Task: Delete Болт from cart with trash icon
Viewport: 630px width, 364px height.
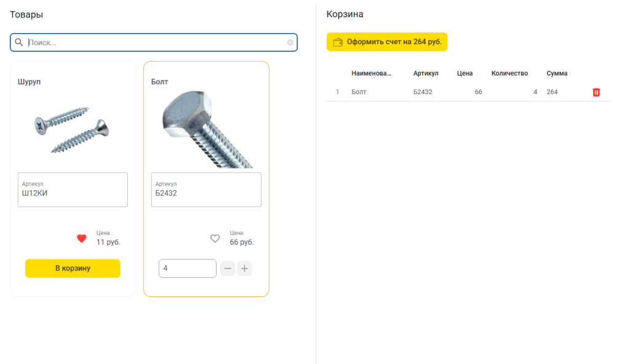Action: (596, 92)
